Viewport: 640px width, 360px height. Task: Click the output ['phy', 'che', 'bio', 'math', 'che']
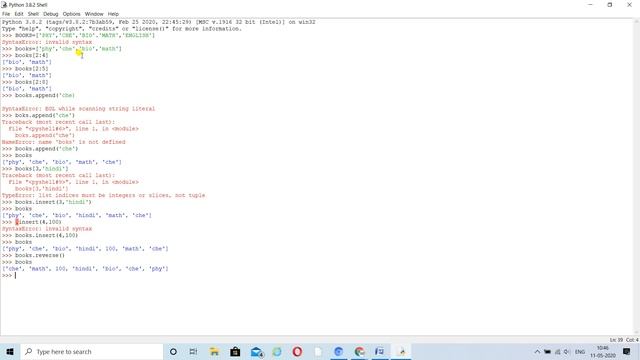point(62,162)
